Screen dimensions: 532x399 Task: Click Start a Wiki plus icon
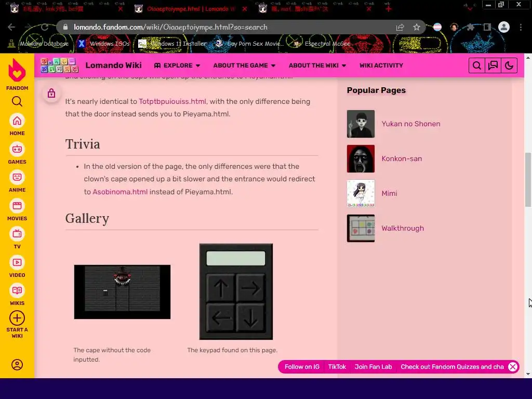point(17,318)
